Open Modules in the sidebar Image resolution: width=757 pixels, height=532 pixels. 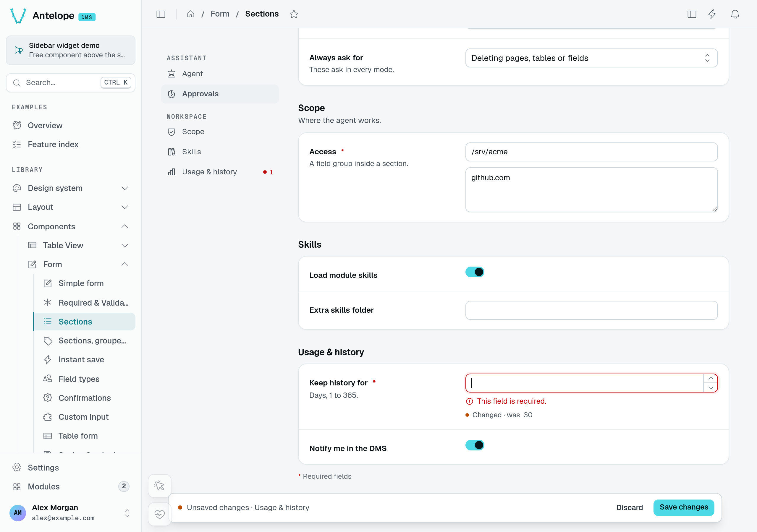[71, 486]
